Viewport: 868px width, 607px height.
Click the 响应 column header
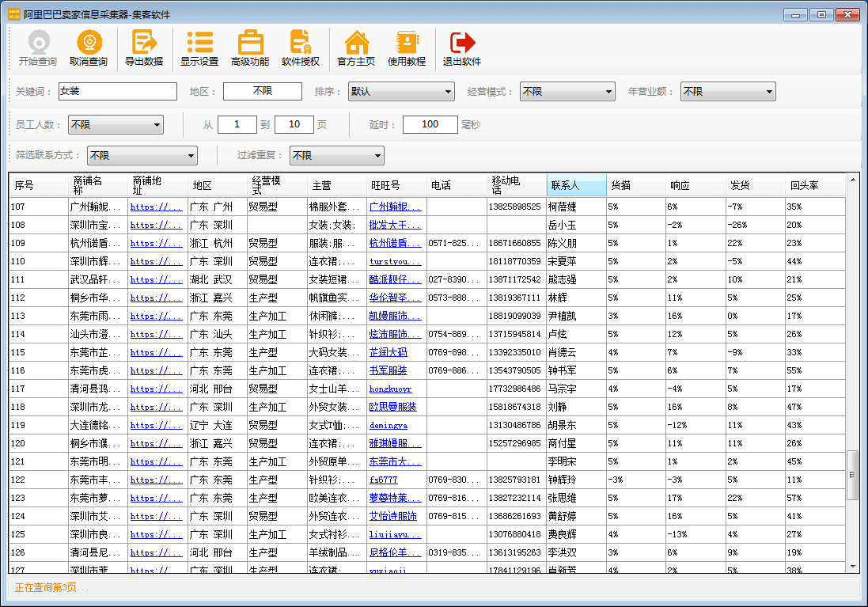(696, 185)
